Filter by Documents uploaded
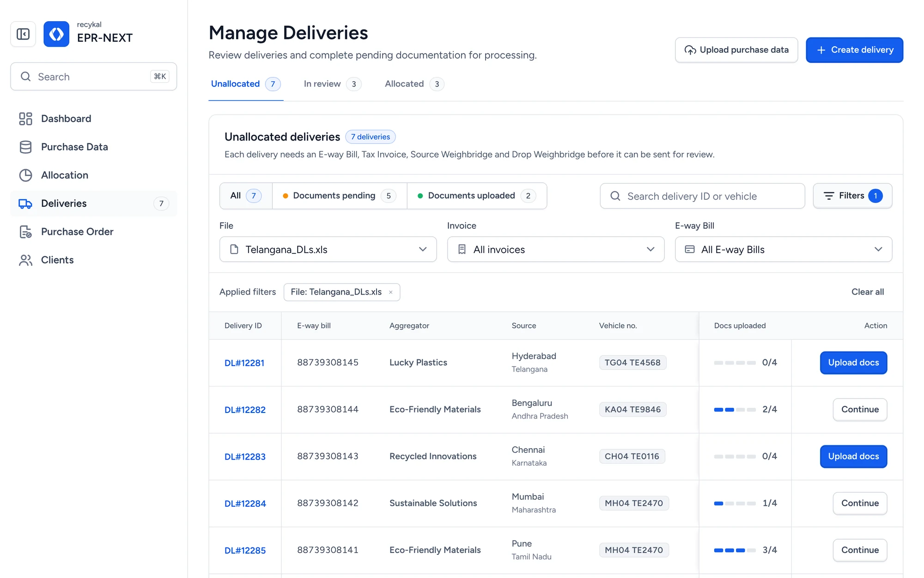 (477, 196)
